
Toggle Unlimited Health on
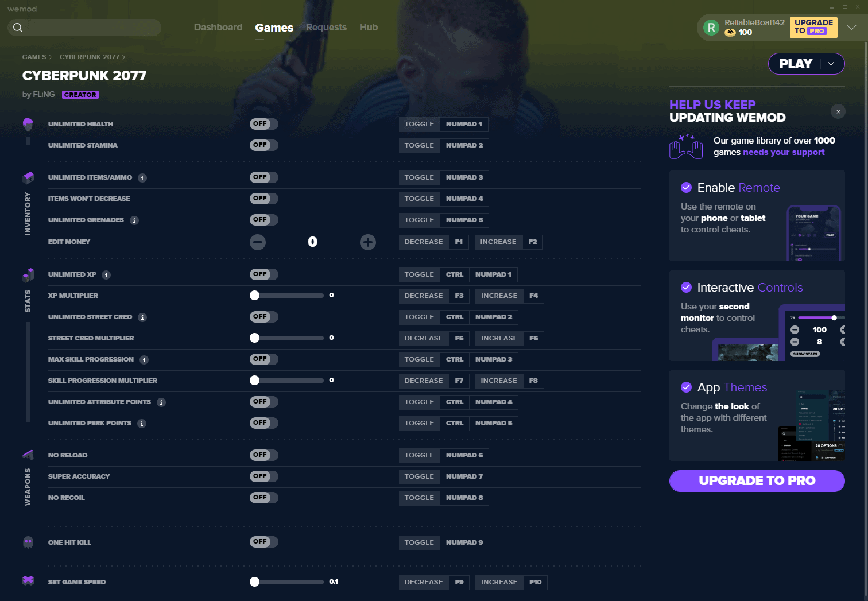[264, 124]
